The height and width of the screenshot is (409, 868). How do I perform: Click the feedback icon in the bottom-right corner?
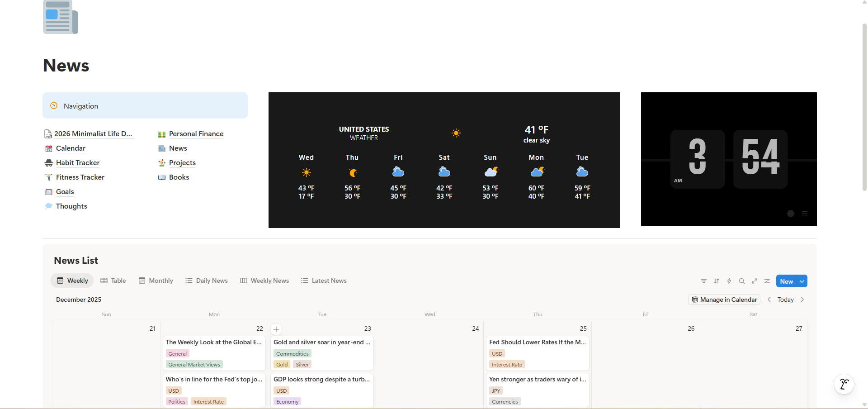coord(844,384)
